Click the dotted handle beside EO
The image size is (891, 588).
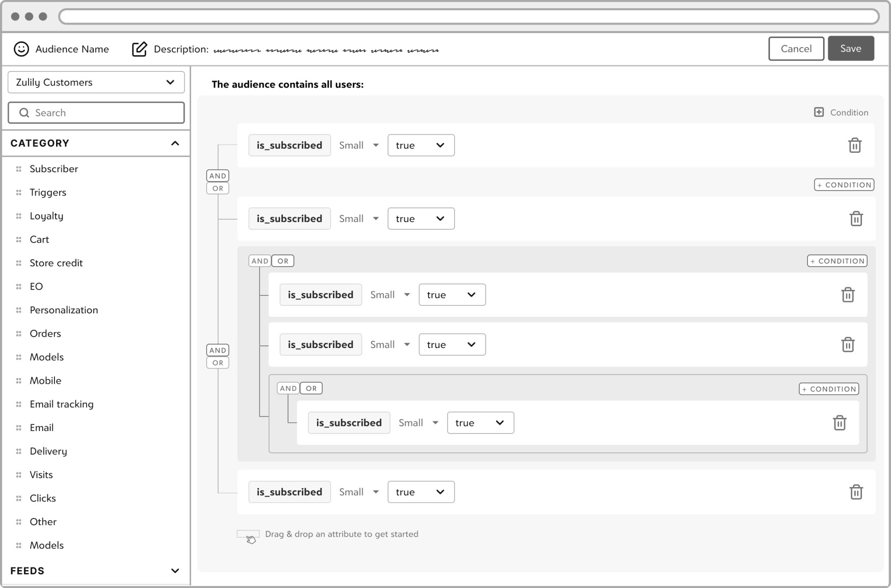[19, 286]
